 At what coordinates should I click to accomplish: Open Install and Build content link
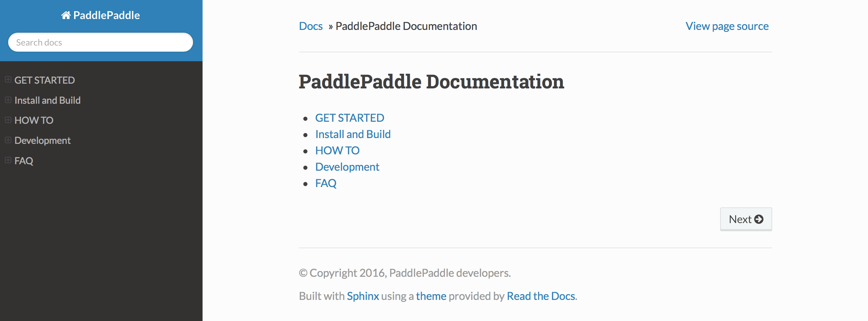point(353,134)
